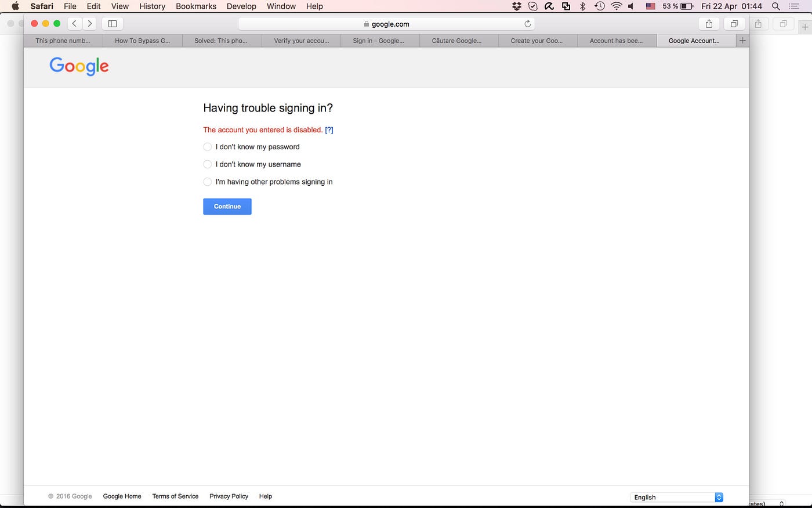The width and height of the screenshot is (812, 508).
Task: Click the google.com address bar
Action: tap(386, 24)
